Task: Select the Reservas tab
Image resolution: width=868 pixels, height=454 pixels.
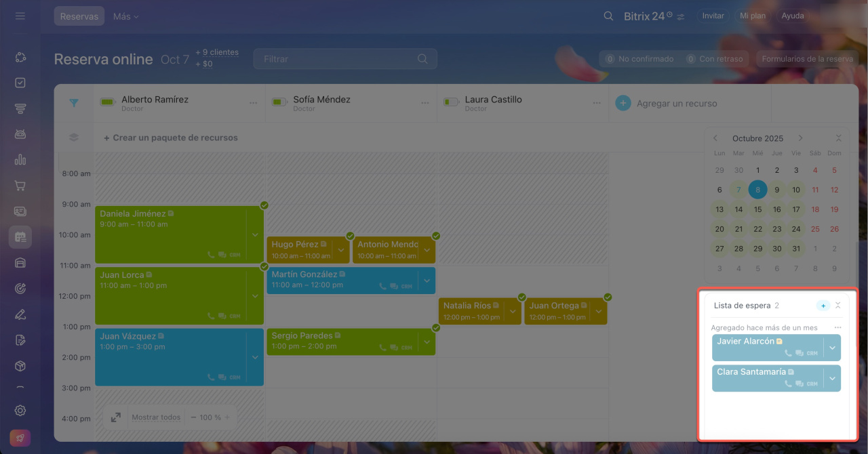Action: tap(79, 16)
